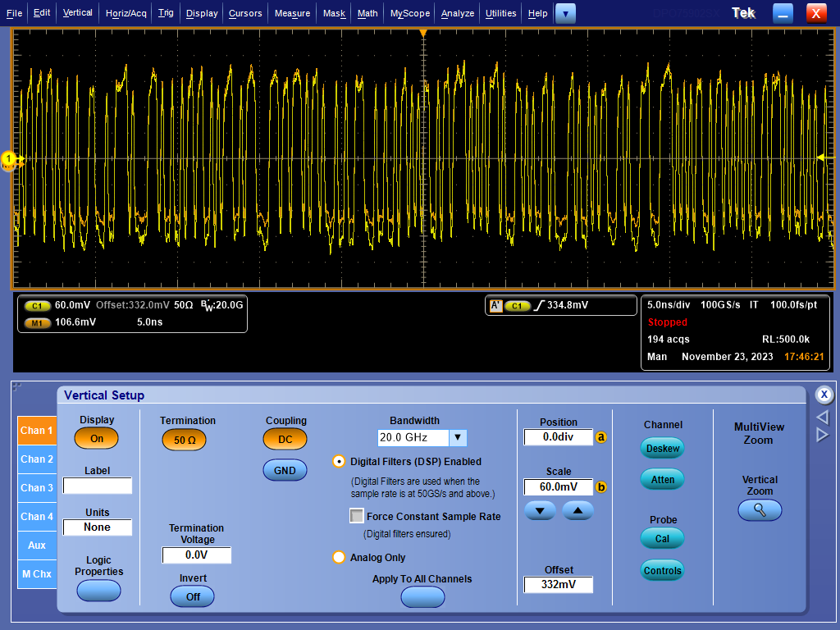Open the Edit menu
Viewport: 840px width, 630px height.
[x=42, y=13]
